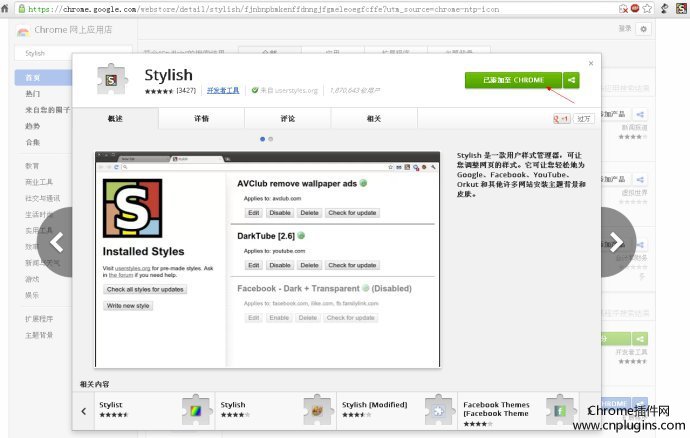Click the browser home icon
Viewport: 690px width, 438px height.
pyautogui.click(x=5, y=8)
